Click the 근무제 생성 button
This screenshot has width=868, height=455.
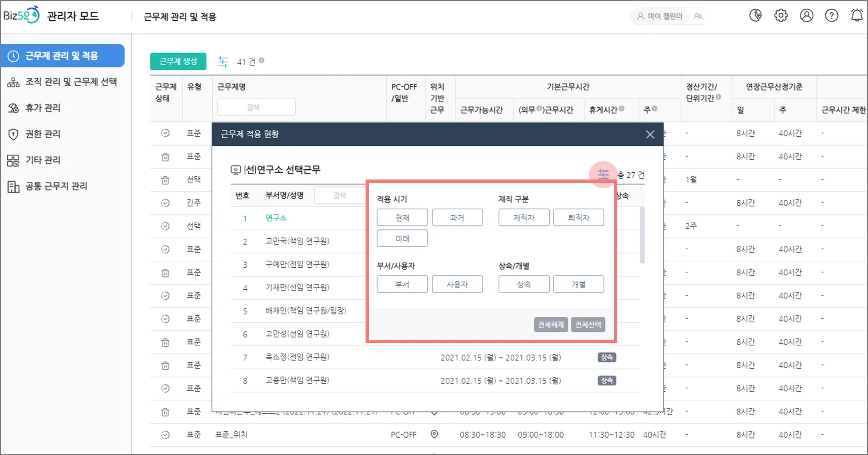coord(178,62)
